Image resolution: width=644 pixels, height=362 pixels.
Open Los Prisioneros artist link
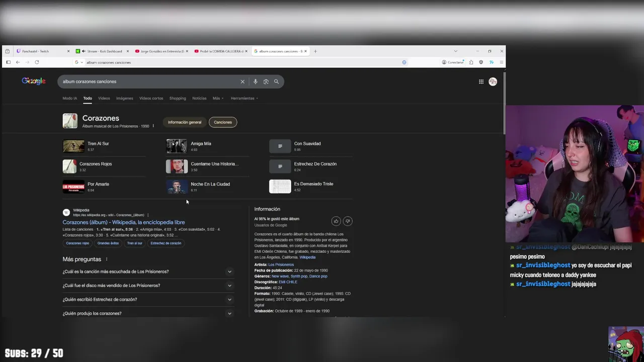click(x=281, y=264)
